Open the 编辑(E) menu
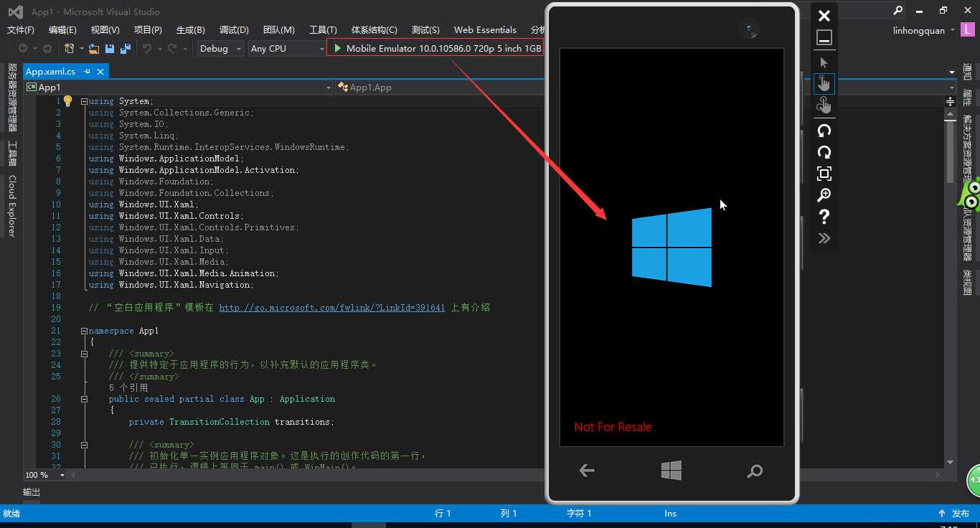The image size is (980, 528). pyautogui.click(x=62, y=30)
